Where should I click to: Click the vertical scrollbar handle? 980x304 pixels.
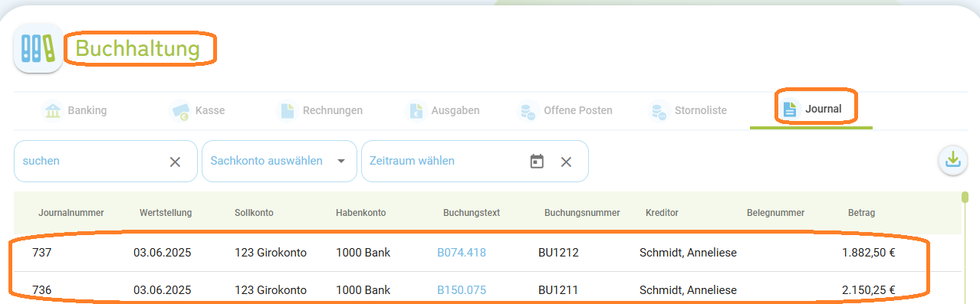(965, 198)
